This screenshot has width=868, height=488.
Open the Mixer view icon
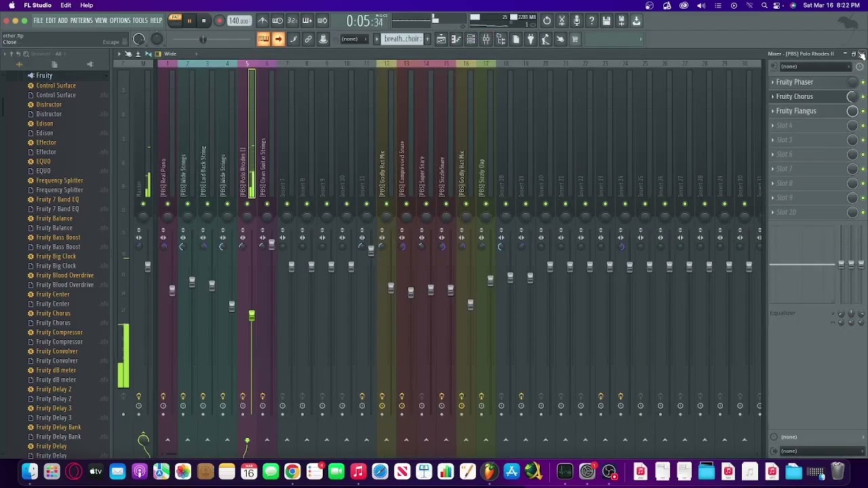(486, 39)
